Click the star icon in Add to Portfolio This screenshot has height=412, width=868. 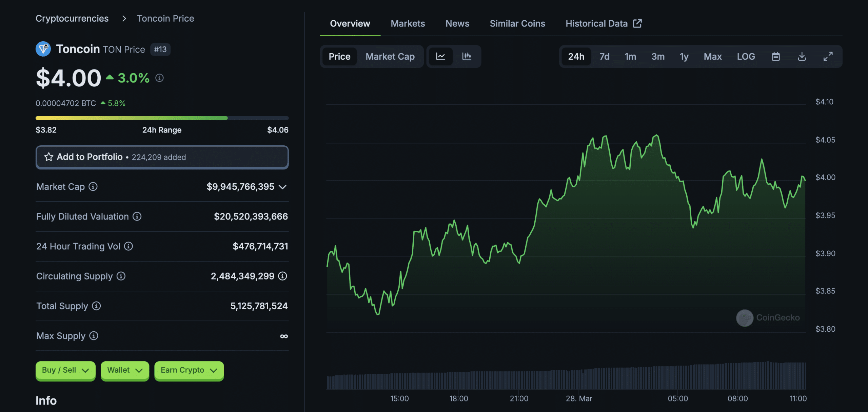click(x=49, y=157)
